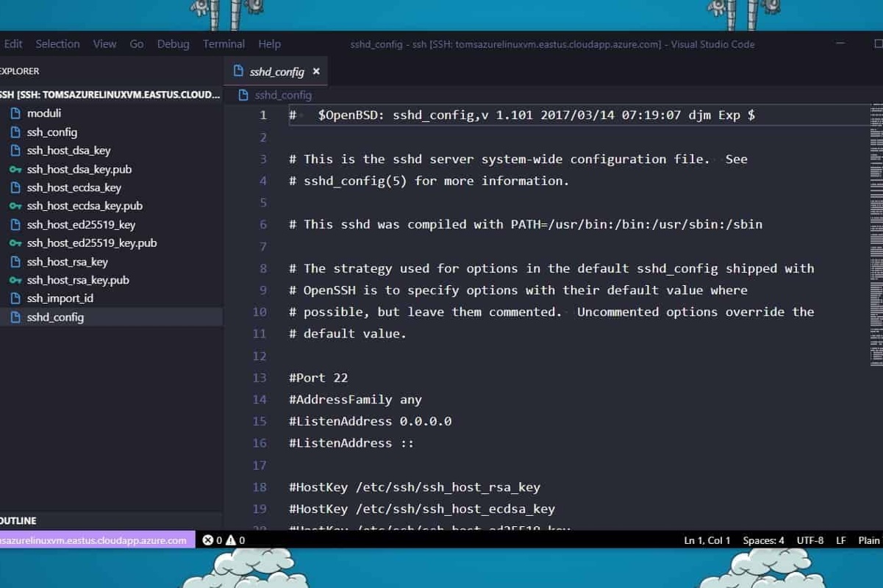Click the key icon beside ssh_host_dsa_key.pub
The height and width of the screenshot is (588, 883).
pos(15,169)
